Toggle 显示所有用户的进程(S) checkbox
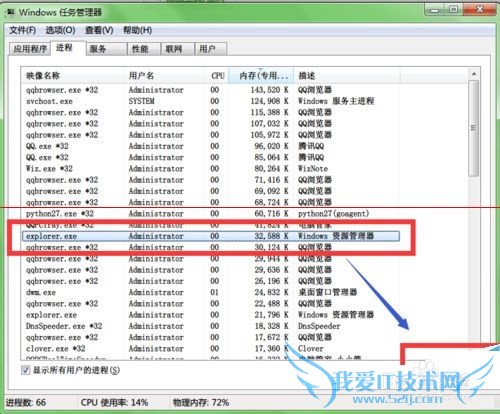Screen dimensions: 500x414 [25, 370]
